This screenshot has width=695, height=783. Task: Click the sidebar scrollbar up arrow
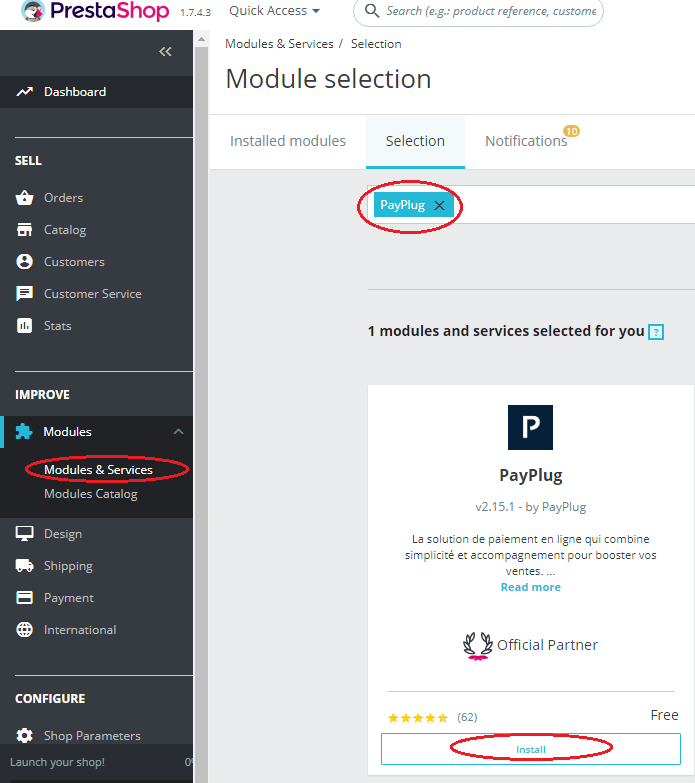tap(201, 39)
